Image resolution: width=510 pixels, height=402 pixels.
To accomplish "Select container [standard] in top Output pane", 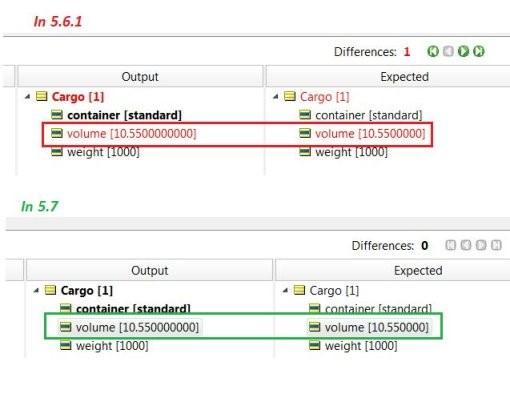I will 124,115.
